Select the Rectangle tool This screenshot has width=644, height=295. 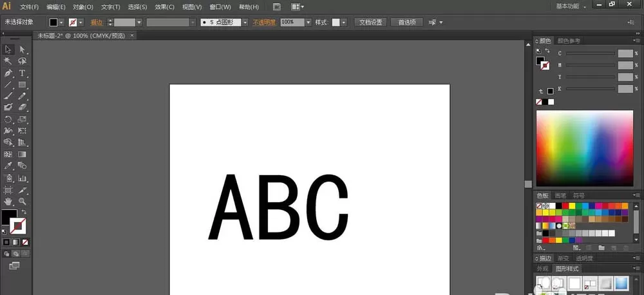(22, 84)
